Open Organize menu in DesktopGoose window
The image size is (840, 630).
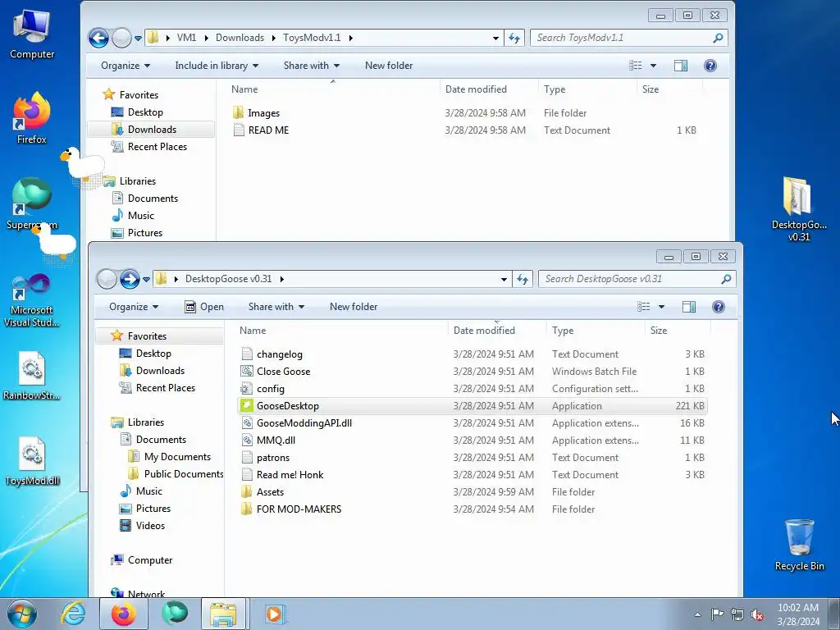134,307
